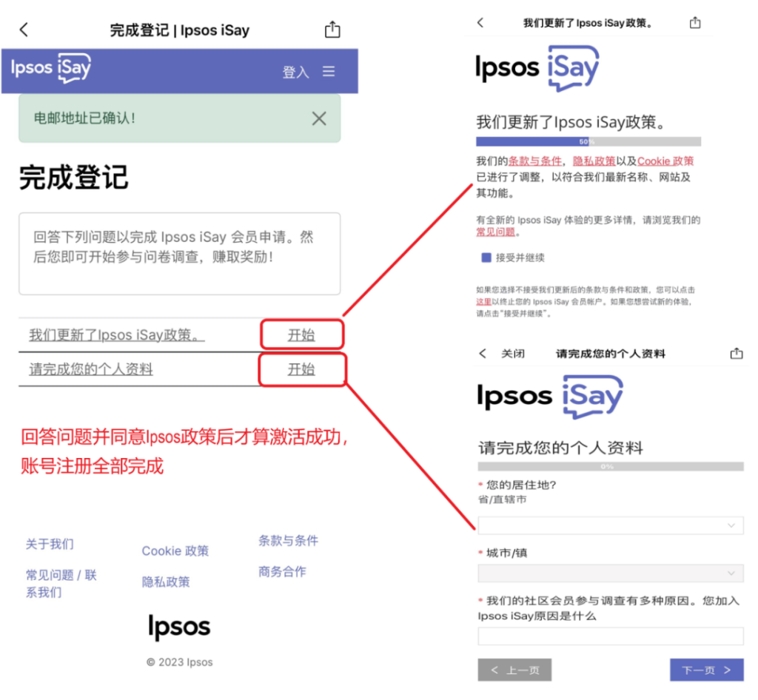Screen dimensions: 758x700
Task: Click 这里 link to terminate account
Action: tap(483, 301)
